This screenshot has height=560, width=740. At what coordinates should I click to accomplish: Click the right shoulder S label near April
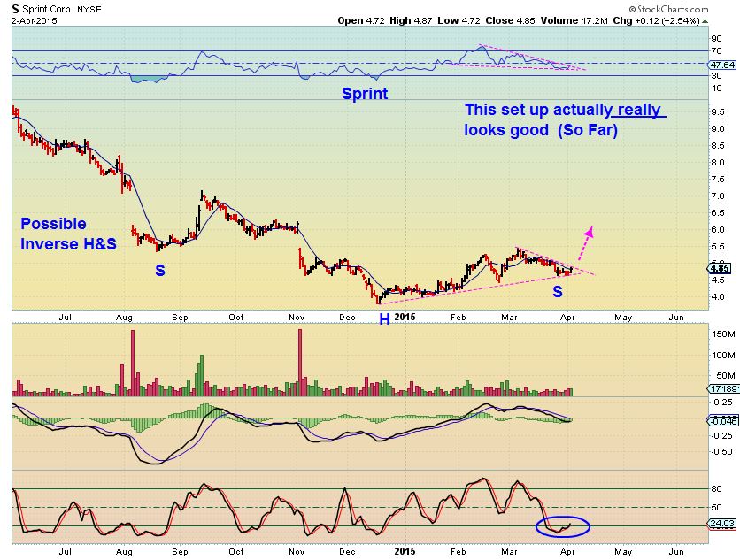tap(558, 292)
